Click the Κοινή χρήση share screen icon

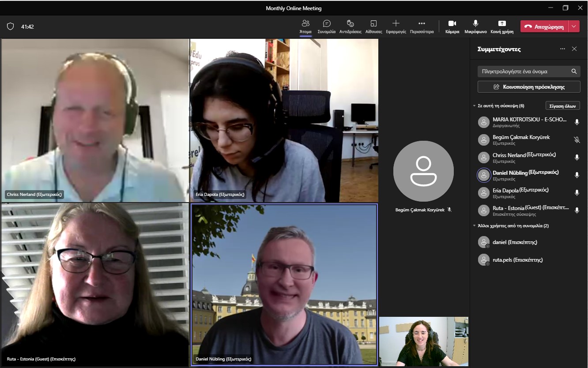(x=502, y=23)
